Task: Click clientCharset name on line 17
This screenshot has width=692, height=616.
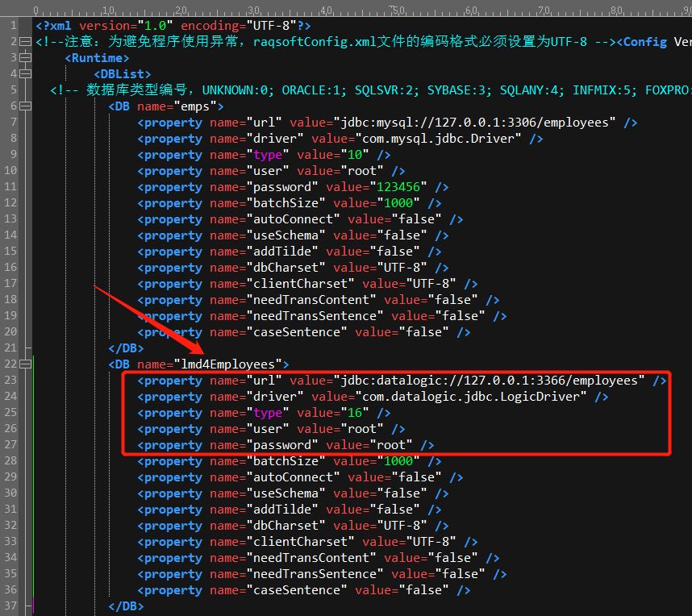Action: [300, 284]
